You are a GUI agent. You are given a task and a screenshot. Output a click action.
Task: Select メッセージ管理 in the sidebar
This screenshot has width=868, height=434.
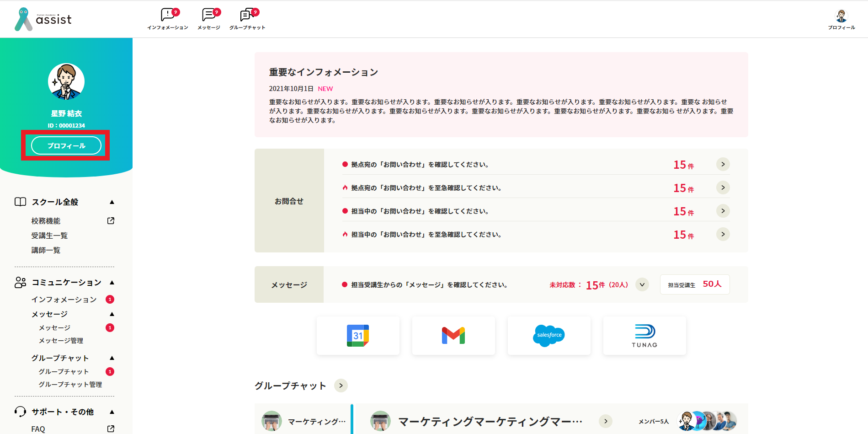61,341
